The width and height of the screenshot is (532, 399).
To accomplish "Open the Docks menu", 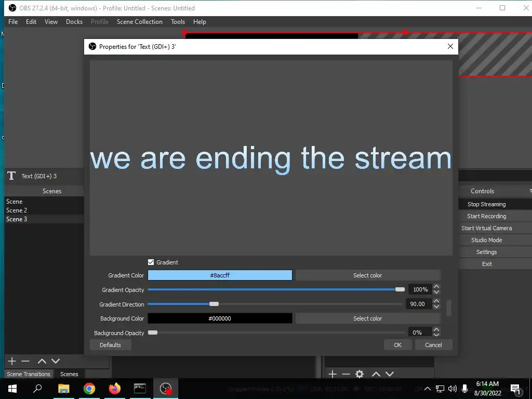I will point(74,22).
